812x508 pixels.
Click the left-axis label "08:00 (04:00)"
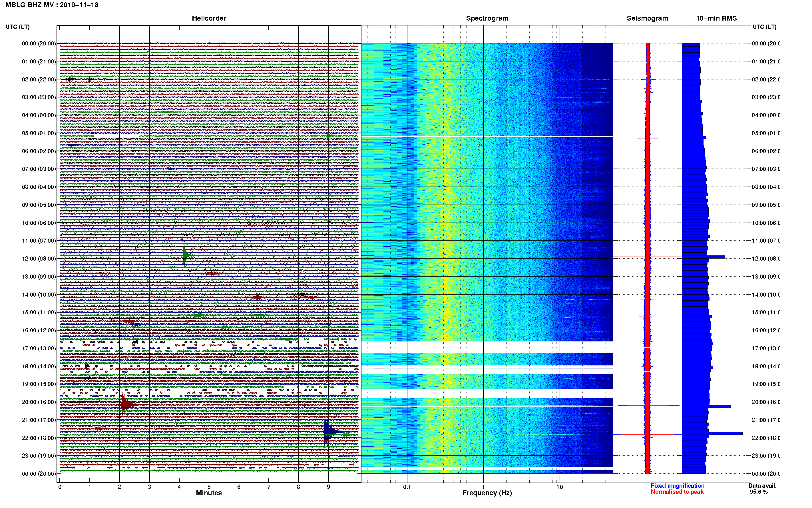pos(39,187)
